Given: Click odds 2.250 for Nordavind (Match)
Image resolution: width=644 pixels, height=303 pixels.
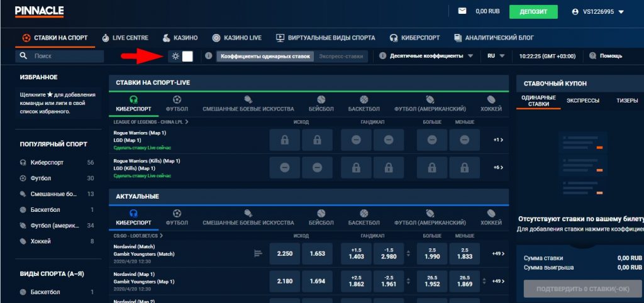Looking at the screenshot, I should coord(285,254).
